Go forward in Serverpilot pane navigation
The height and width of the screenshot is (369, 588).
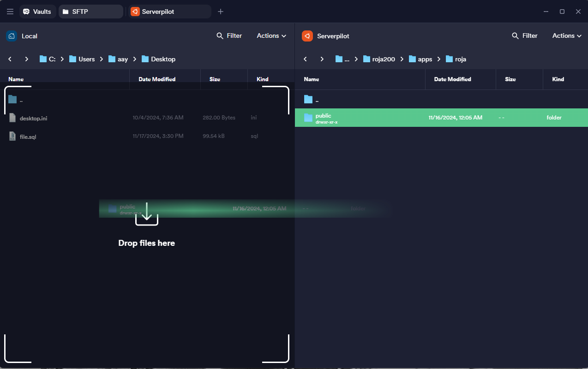click(x=322, y=59)
